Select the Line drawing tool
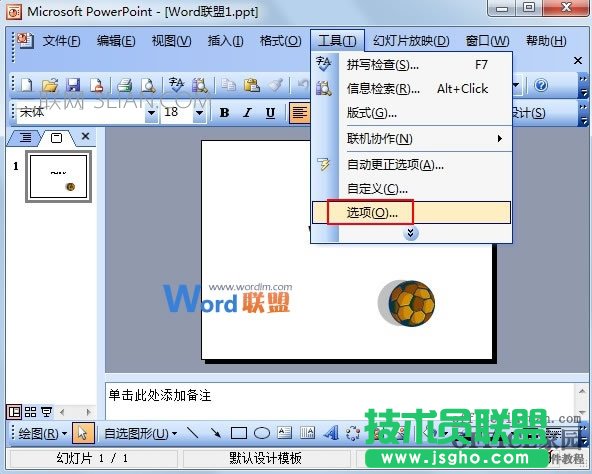 click(193, 433)
